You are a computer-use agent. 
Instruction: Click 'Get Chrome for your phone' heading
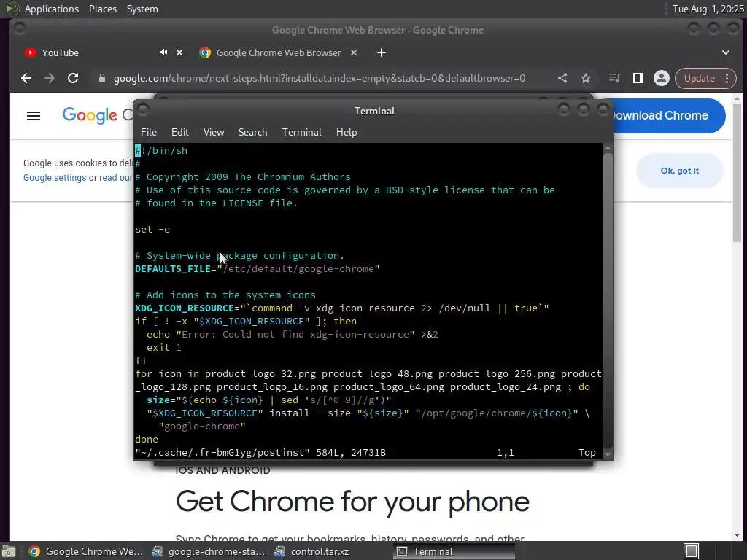pos(352,502)
